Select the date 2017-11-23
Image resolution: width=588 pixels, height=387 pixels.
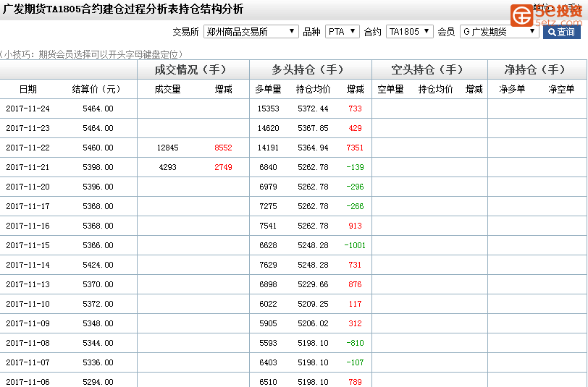pos(28,128)
